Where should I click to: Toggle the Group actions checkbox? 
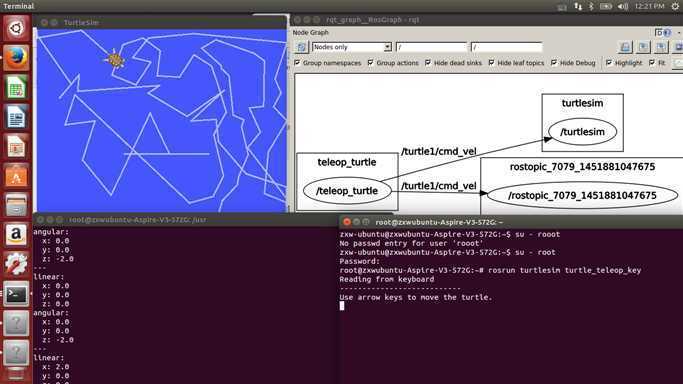(370, 63)
